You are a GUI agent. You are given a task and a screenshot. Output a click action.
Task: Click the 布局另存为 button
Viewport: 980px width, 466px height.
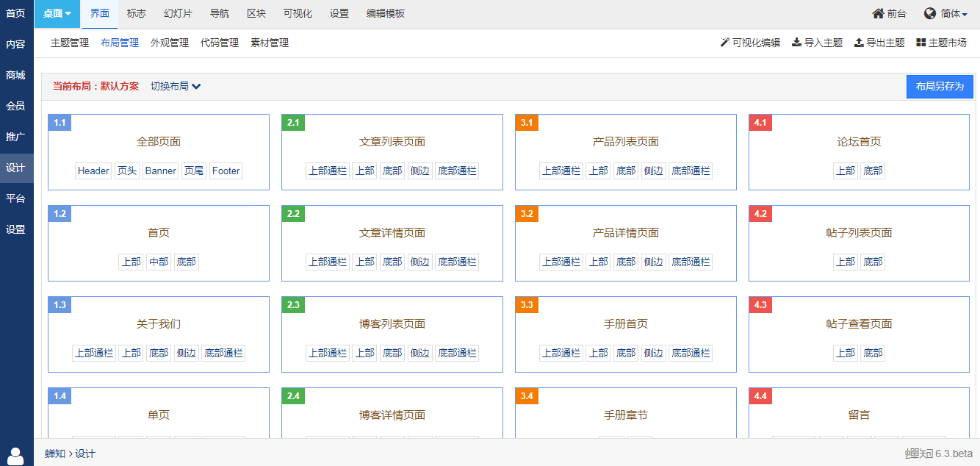pos(939,86)
